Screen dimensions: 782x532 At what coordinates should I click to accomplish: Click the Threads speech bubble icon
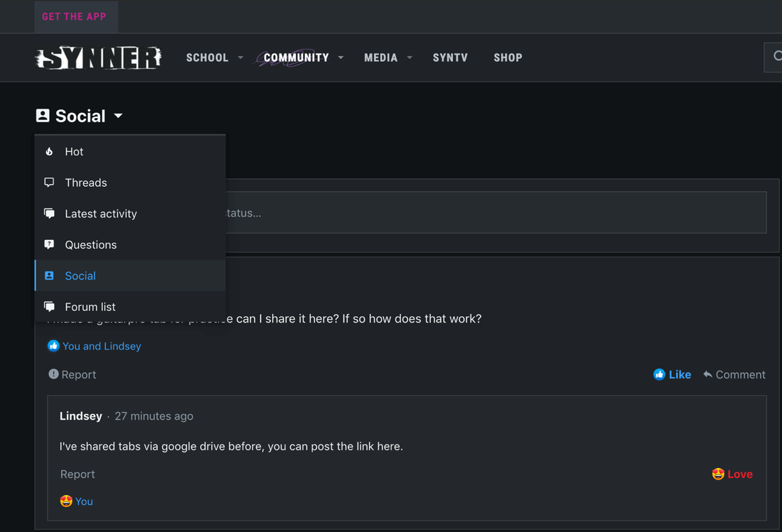pyautogui.click(x=48, y=183)
